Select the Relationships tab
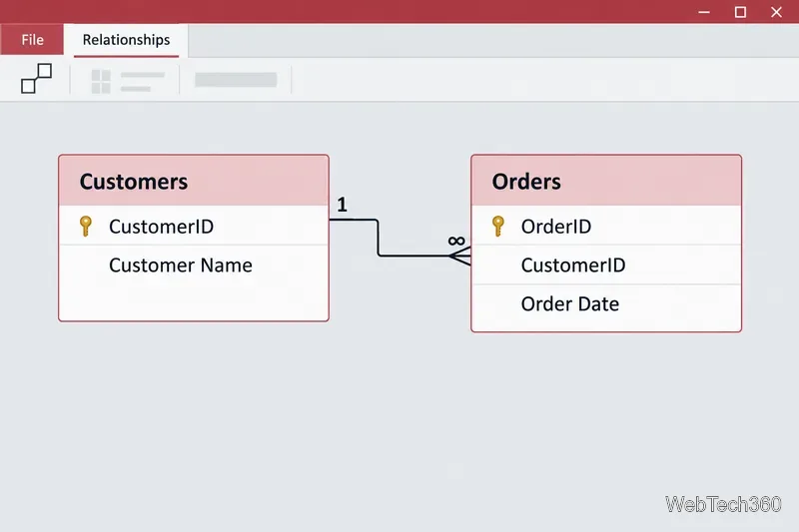 [126, 40]
